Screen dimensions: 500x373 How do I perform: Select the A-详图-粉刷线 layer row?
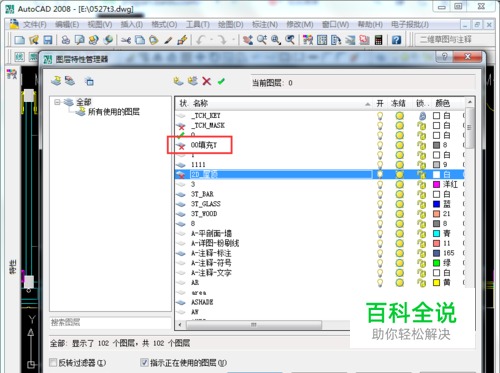tap(320, 243)
